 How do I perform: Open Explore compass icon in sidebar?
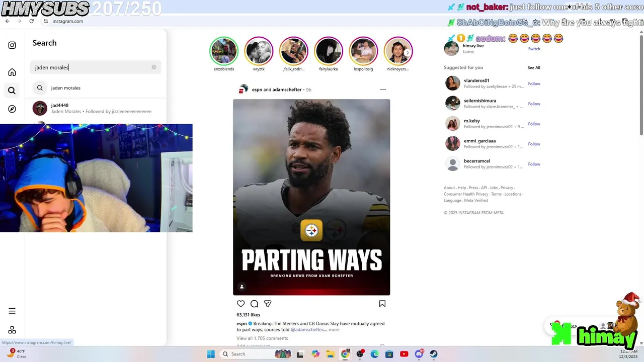point(12,109)
